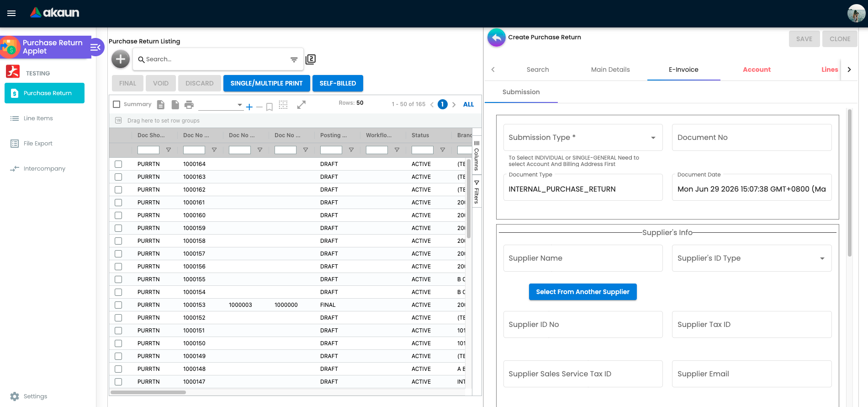Open the user profile avatar
This screenshot has width=868, height=407.
856,13
